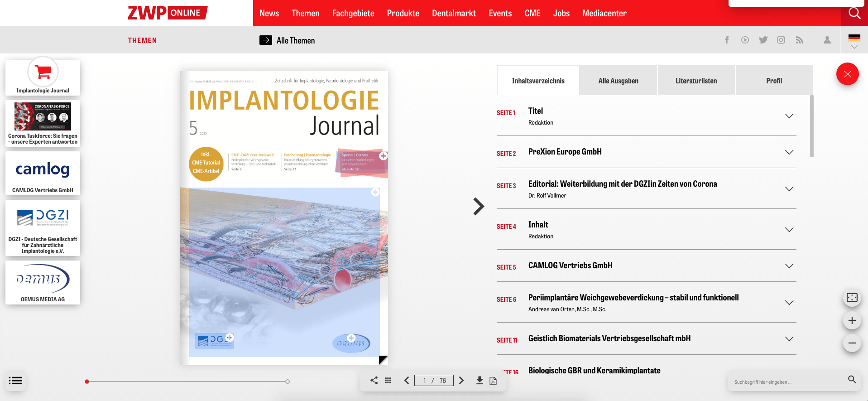Open the Mediacenter menu

(x=604, y=13)
